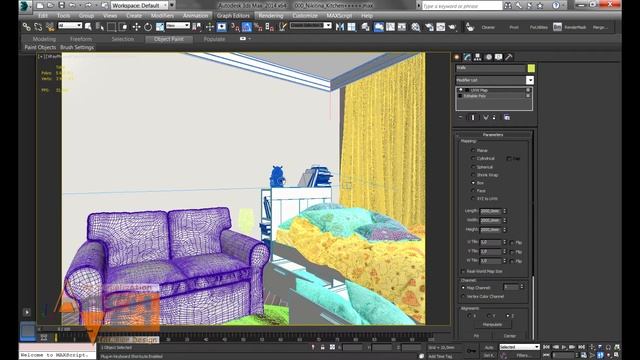The height and width of the screenshot is (360, 640).
Task: Activate the Select and Rotate tool
Action: 148,27
